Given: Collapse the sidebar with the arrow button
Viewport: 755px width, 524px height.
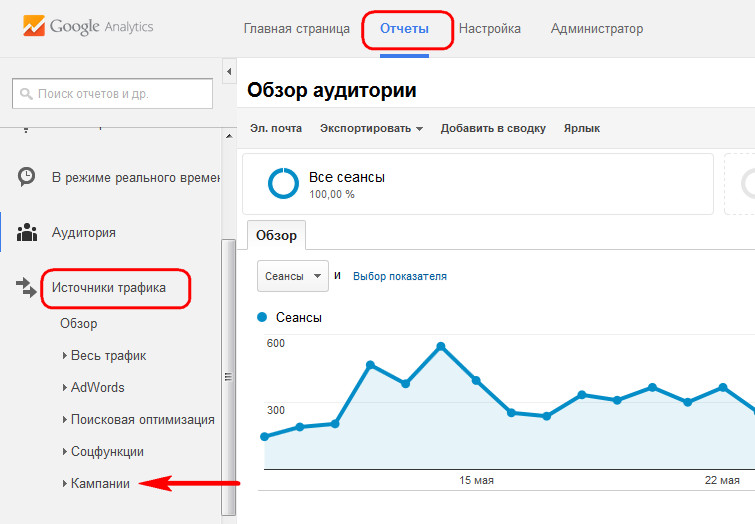Looking at the screenshot, I should pos(229,71).
